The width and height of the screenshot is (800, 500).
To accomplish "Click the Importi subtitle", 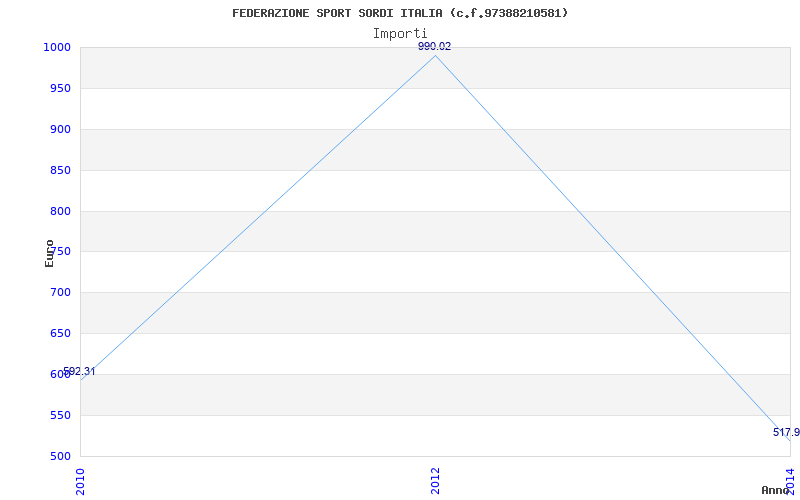I will point(400,34).
